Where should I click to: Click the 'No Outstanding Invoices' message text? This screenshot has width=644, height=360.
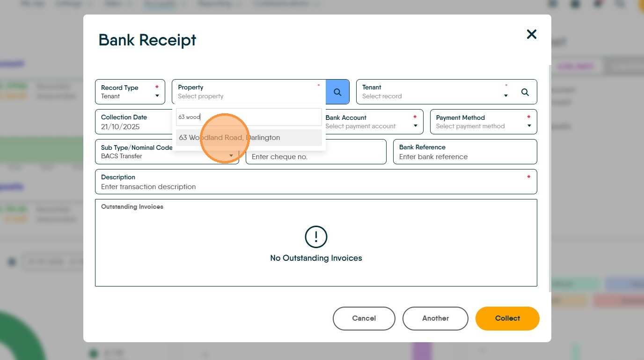tap(316, 258)
